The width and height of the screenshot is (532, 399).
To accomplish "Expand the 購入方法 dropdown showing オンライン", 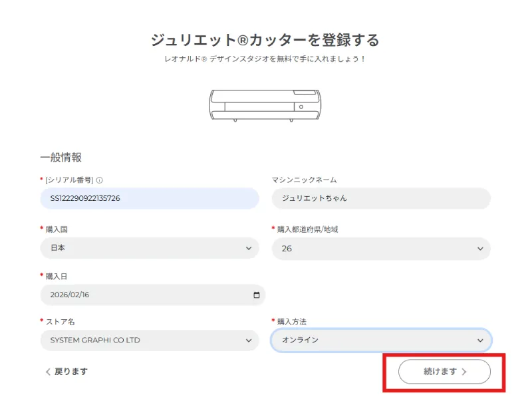I will (380, 340).
